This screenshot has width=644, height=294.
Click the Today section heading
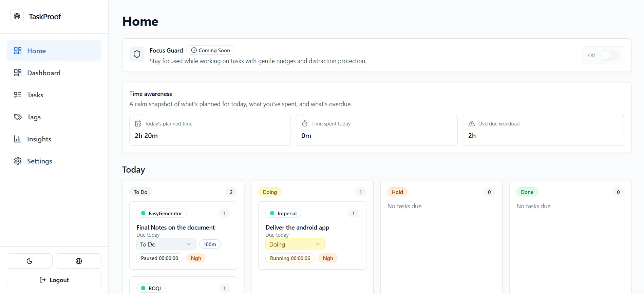click(134, 170)
